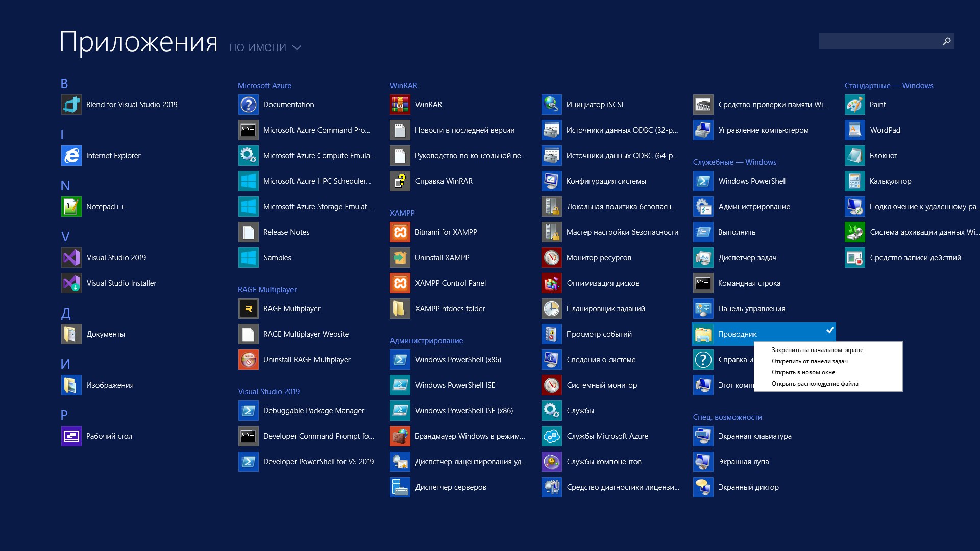
Task: Click 'Средство записи действий' label
Action: point(915,258)
